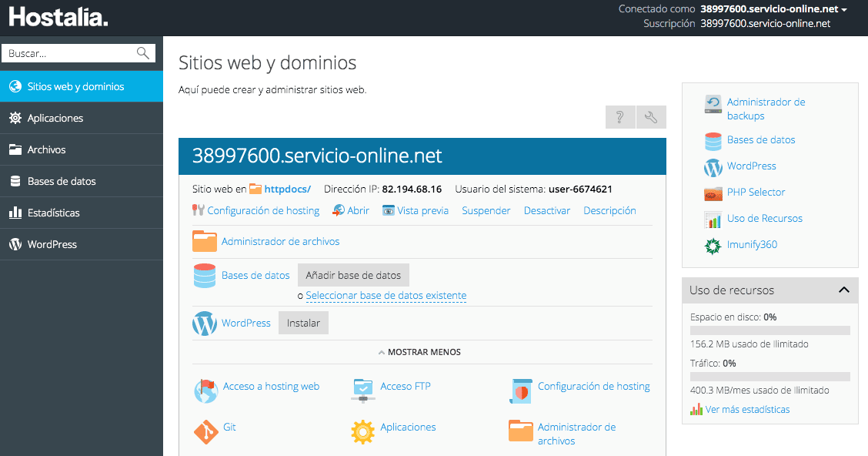This screenshot has height=456, width=868.
Task: Click the Hostalia logo
Action: [x=58, y=17]
